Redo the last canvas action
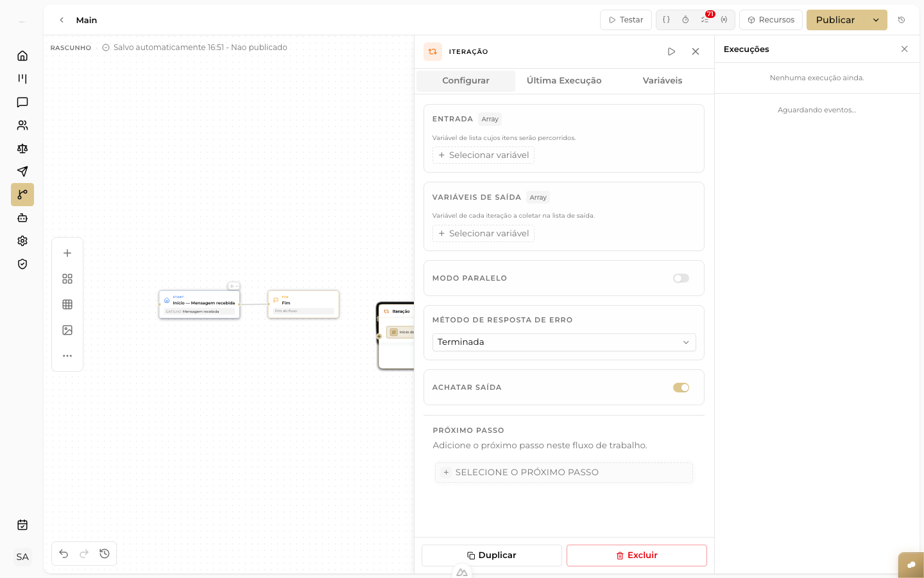 pos(84,554)
